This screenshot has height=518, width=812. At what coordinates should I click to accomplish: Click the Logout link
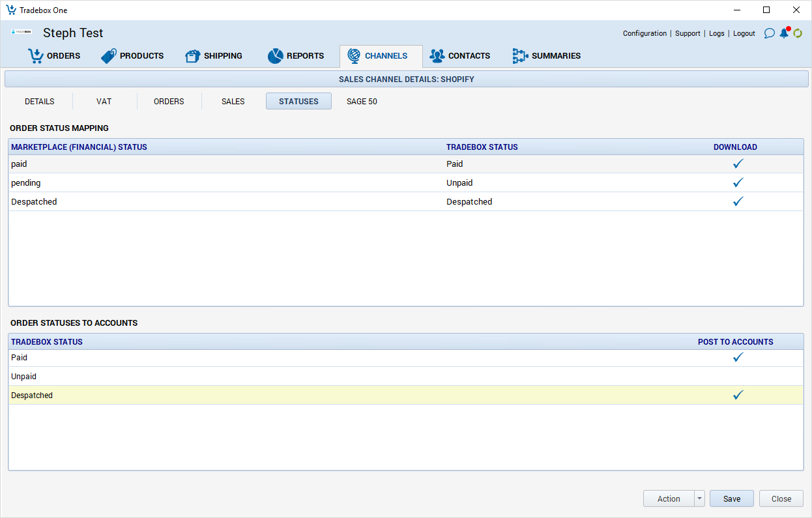pyautogui.click(x=744, y=33)
